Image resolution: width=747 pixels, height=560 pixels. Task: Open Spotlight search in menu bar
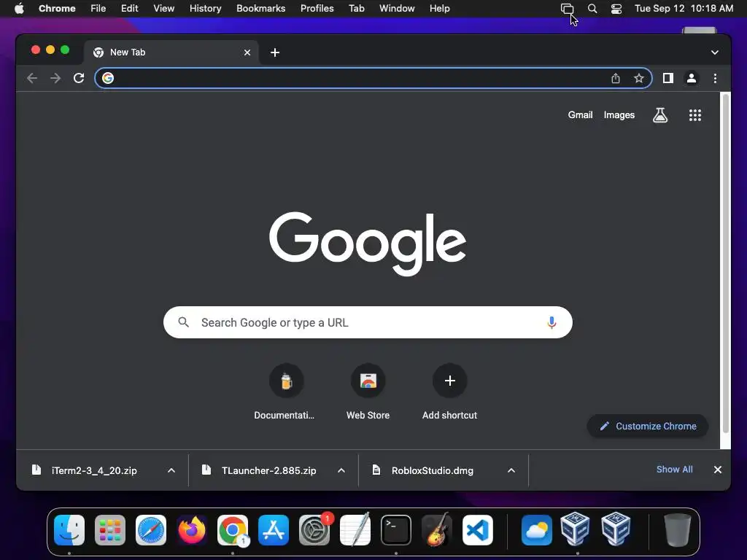point(592,9)
